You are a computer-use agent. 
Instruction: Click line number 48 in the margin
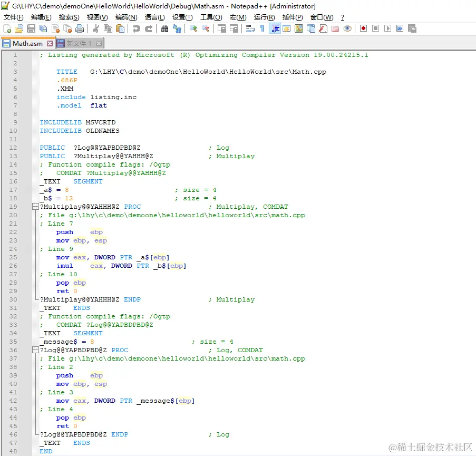pyautogui.click(x=13, y=451)
